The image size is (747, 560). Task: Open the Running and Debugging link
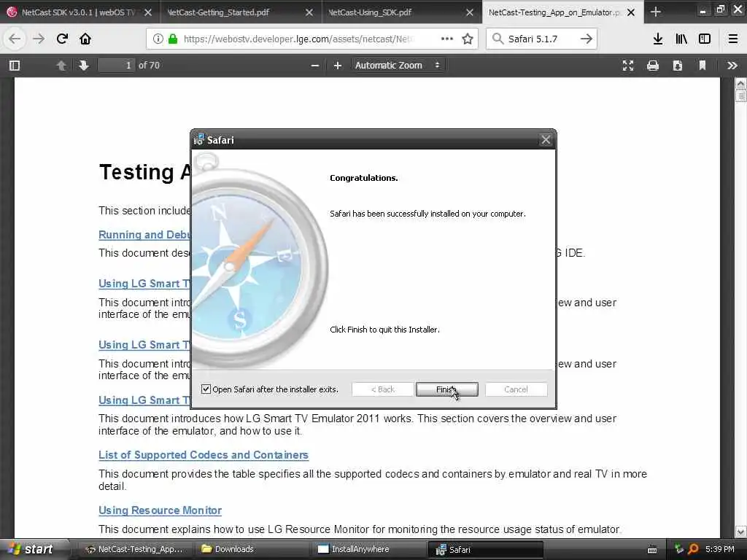click(144, 234)
